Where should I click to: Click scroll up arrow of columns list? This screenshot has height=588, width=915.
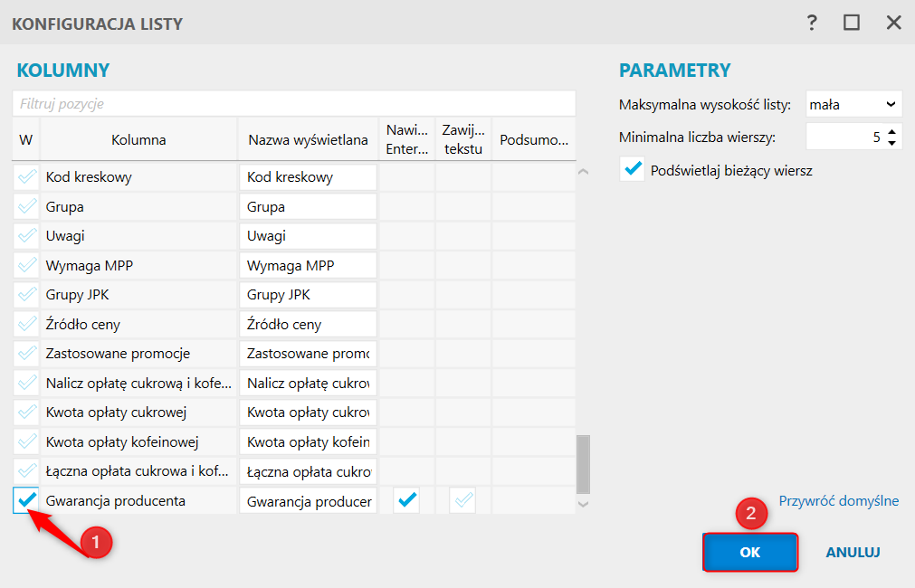click(x=583, y=172)
